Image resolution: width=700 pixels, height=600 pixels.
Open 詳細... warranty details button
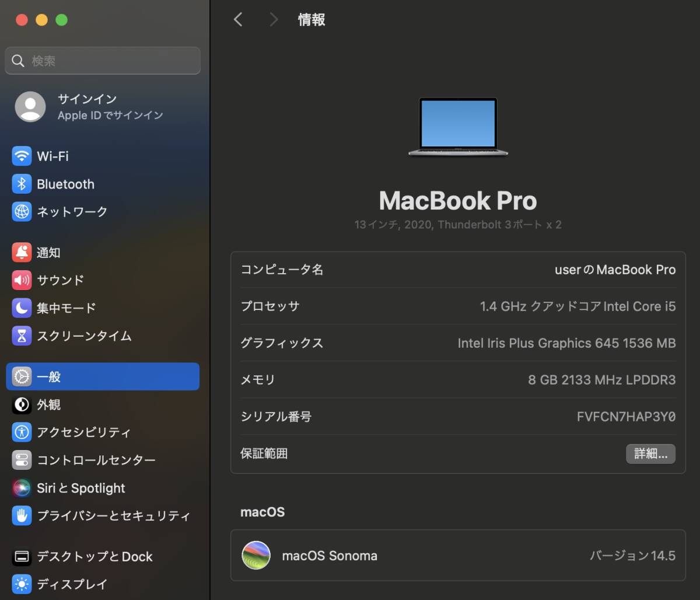(650, 454)
